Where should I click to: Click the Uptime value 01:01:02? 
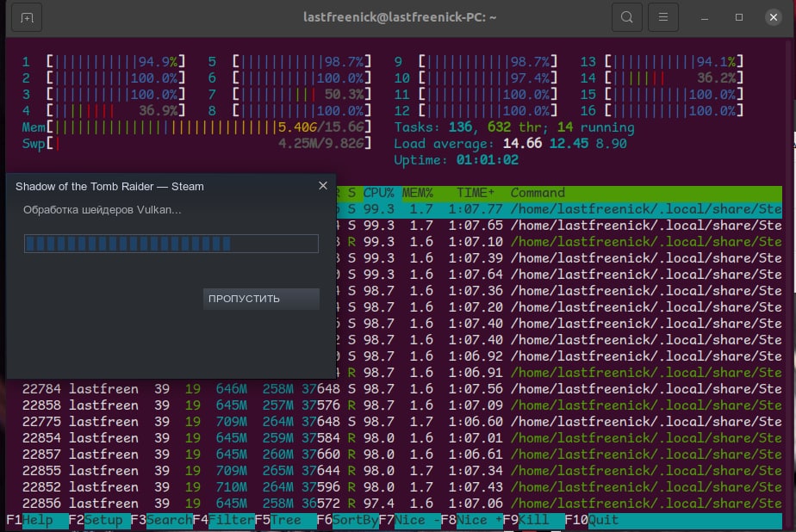[x=488, y=160]
